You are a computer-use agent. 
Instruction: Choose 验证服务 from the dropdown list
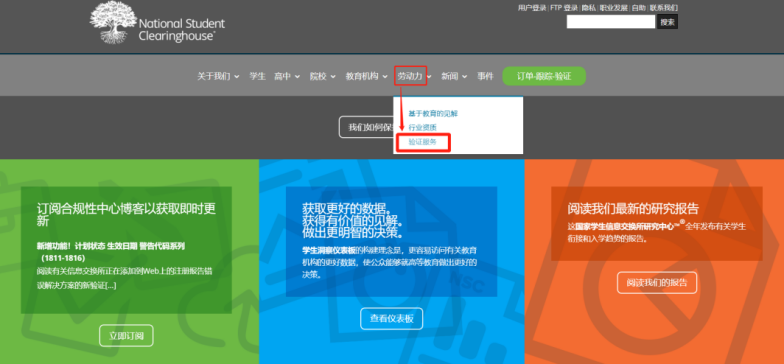pyautogui.click(x=422, y=142)
